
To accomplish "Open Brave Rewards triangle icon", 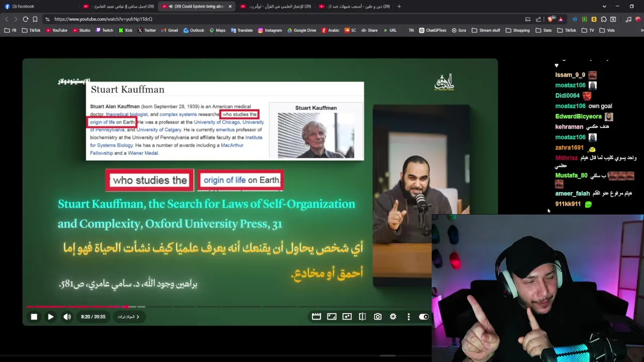I will pos(560,19).
